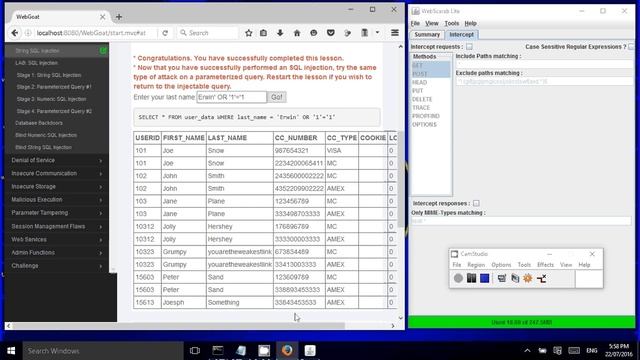Select WebScarab Intercept tab
This screenshot has width=640, height=360.
462,35
